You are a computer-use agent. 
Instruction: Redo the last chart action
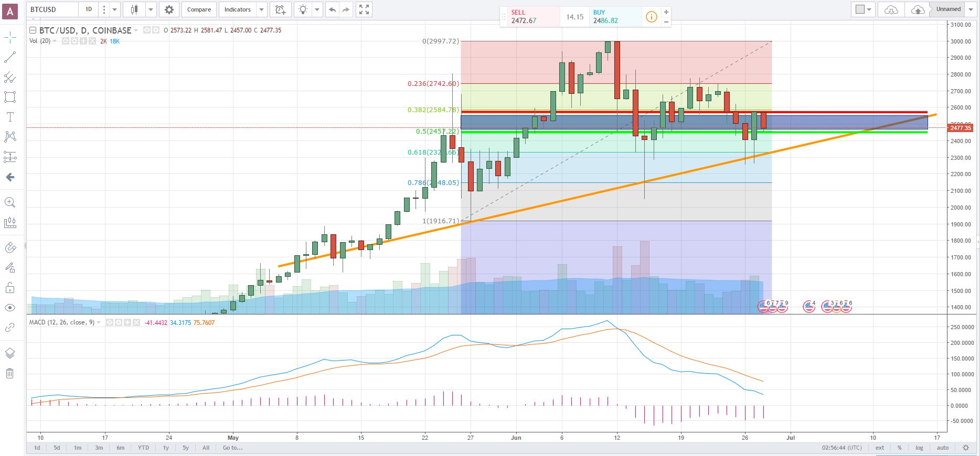[346, 9]
